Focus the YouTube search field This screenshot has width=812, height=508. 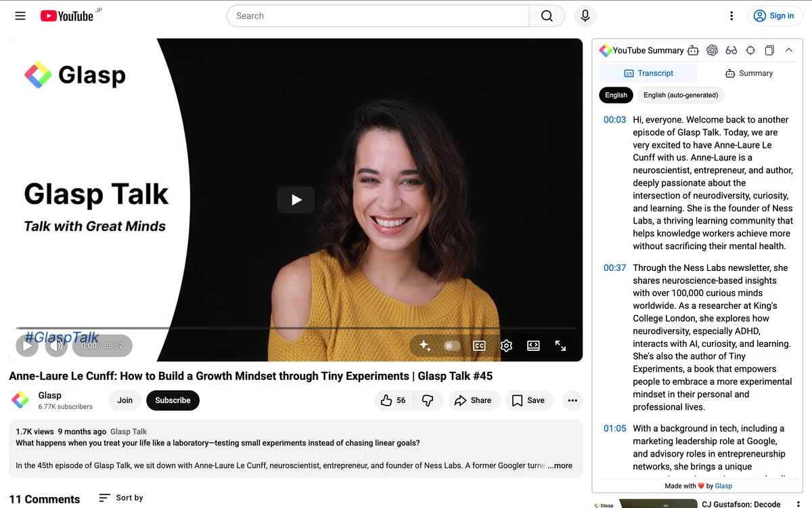pos(378,16)
